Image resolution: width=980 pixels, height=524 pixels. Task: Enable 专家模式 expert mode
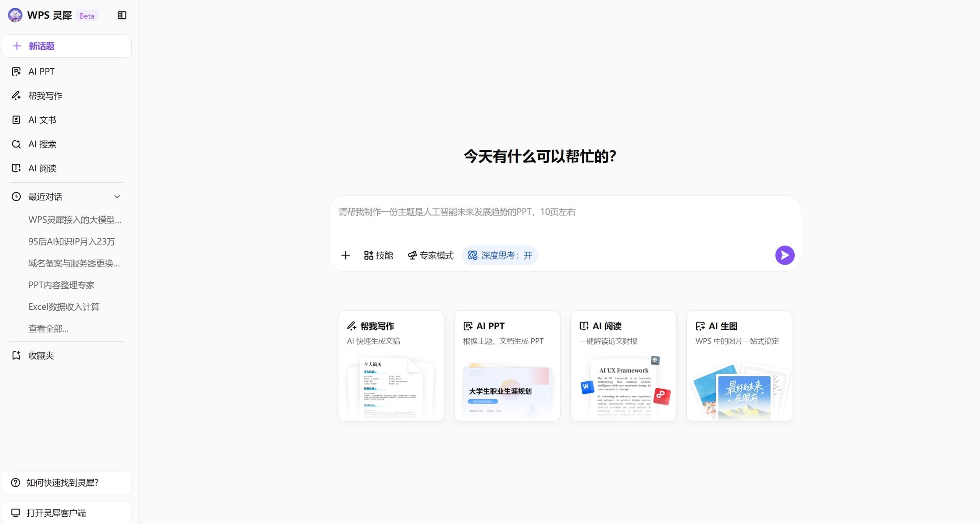click(431, 255)
